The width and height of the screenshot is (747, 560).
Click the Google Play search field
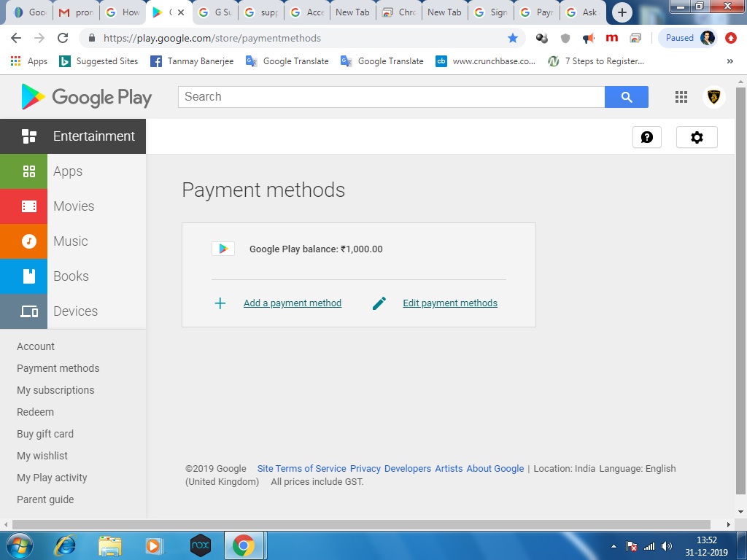[x=391, y=97]
